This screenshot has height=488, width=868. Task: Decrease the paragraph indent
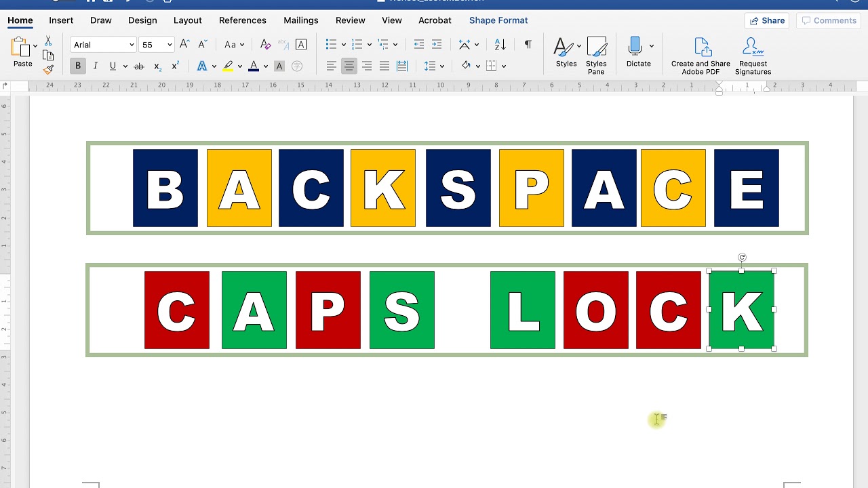(419, 45)
